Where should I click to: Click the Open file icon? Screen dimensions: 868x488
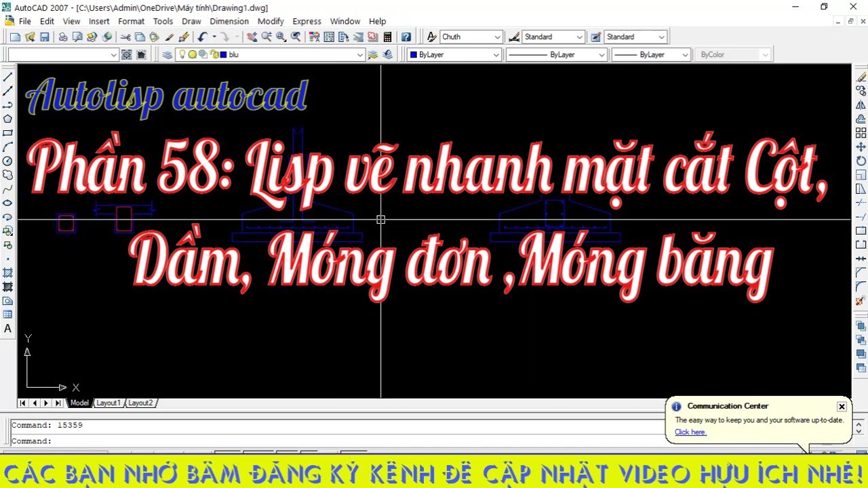[30, 37]
